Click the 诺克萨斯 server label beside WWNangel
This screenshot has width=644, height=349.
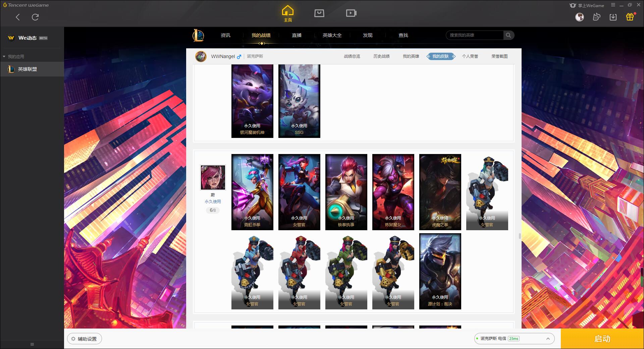[255, 56]
